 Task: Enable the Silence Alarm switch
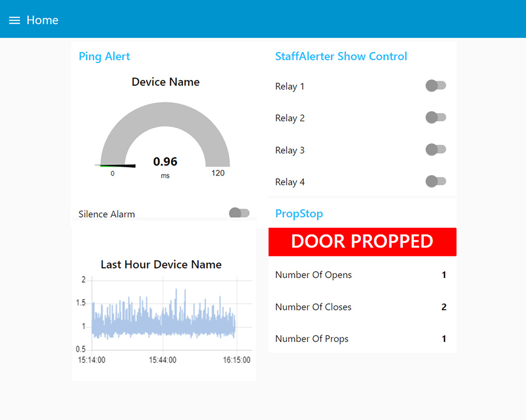pyautogui.click(x=239, y=212)
